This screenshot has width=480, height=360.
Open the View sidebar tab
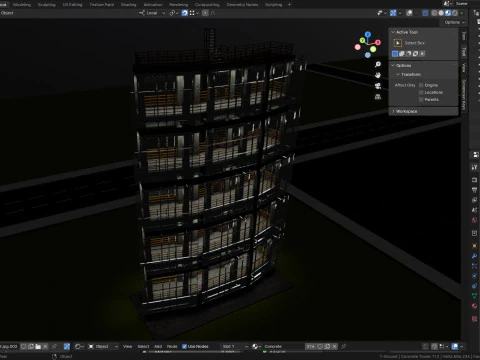pyautogui.click(x=464, y=68)
